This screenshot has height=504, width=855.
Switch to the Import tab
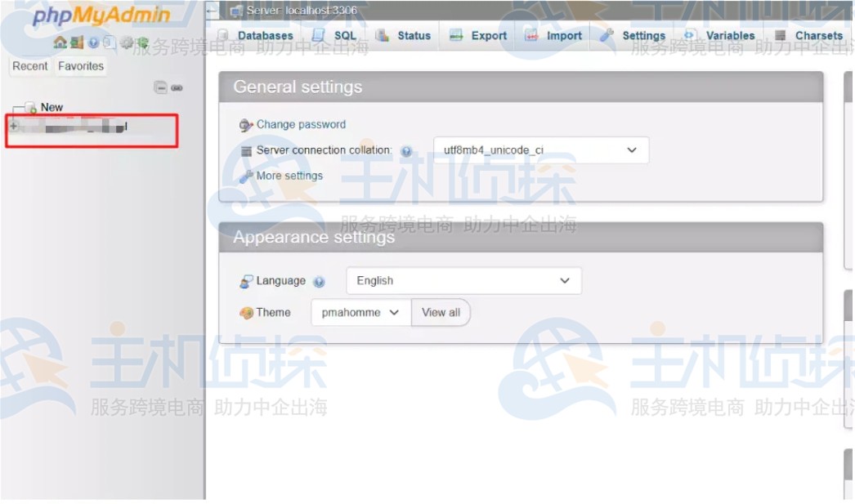(553, 35)
